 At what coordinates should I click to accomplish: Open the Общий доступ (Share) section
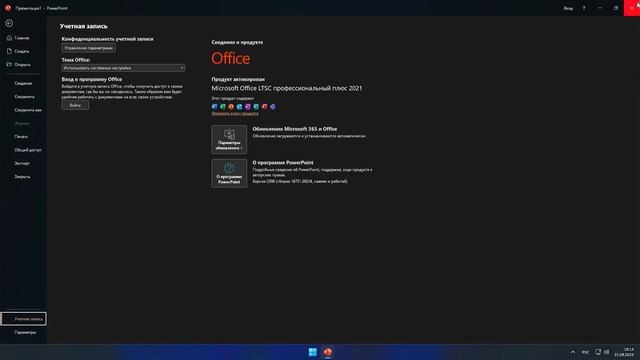(28, 150)
